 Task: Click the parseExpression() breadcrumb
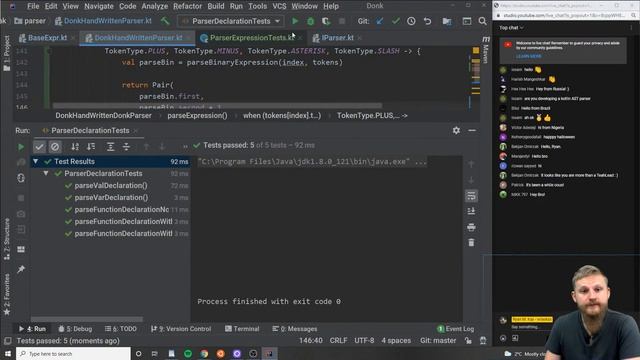[198, 116]
